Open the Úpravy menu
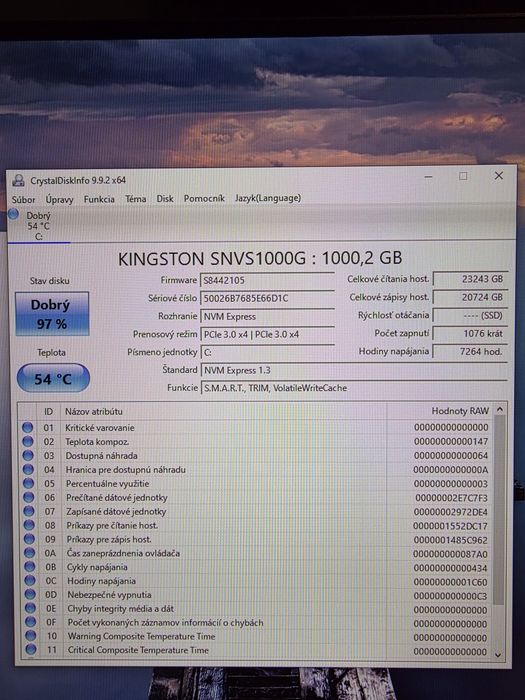The height and width of the screenshot is (700, 525). coord(59,200)
